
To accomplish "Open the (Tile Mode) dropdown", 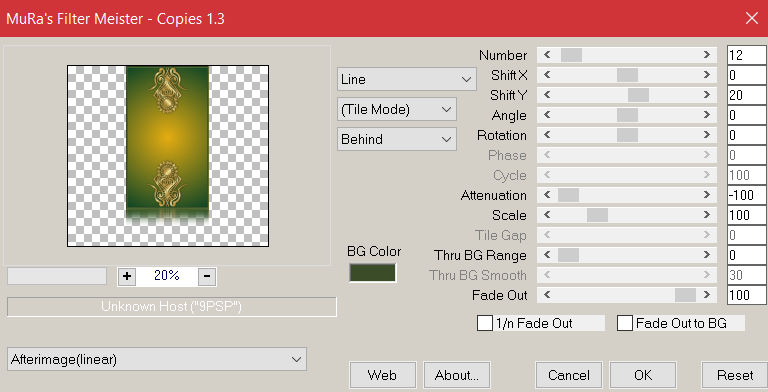I will click(397, 109).
